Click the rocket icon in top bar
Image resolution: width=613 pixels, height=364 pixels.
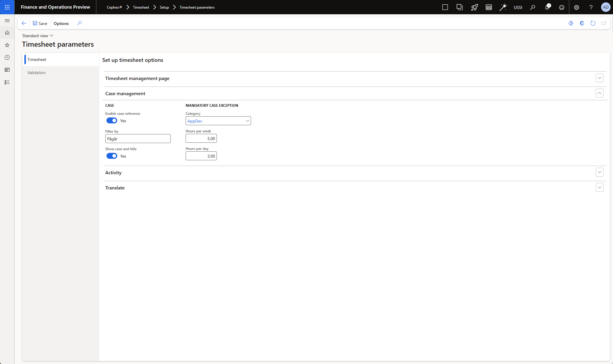tap(474, 7)
